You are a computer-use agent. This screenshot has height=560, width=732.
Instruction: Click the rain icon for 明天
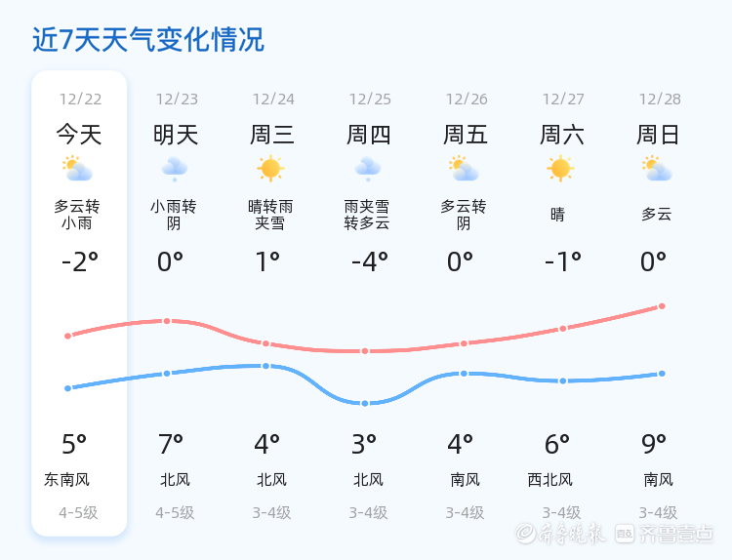(x=175, y=169)
